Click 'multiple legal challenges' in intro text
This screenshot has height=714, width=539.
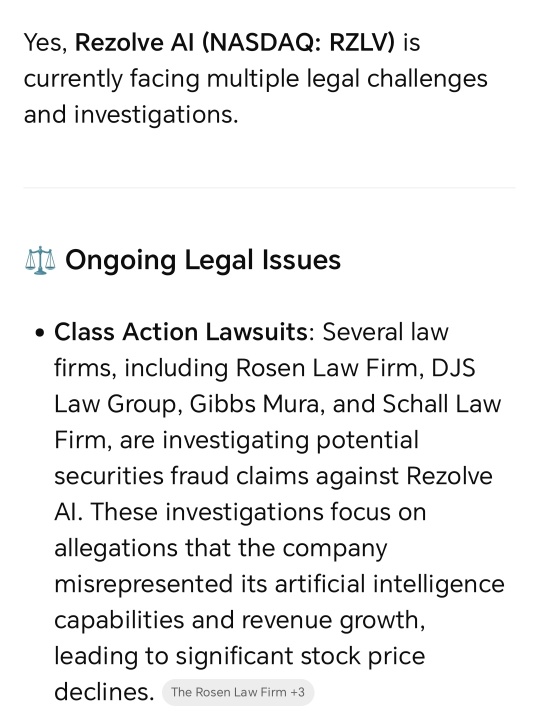tap(347, 79)
